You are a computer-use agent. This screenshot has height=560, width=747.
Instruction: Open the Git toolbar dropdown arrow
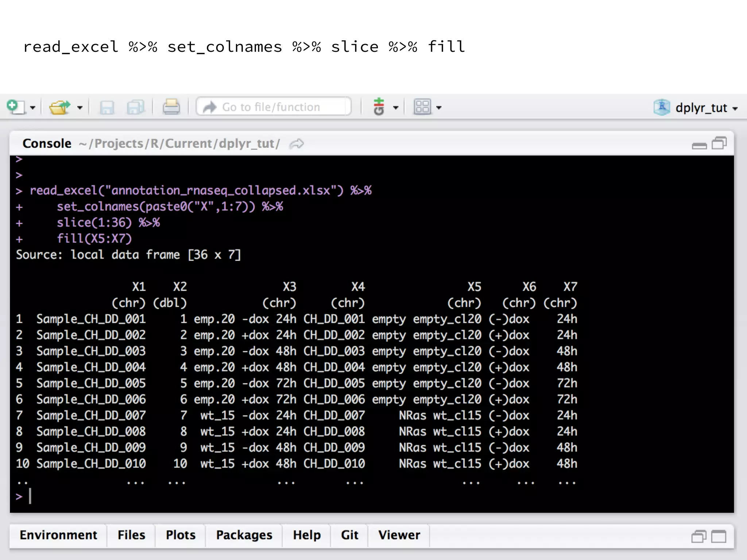click(395, 108)
